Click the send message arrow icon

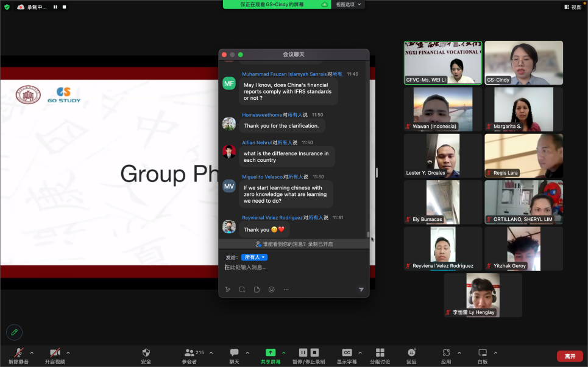[361, 290]
